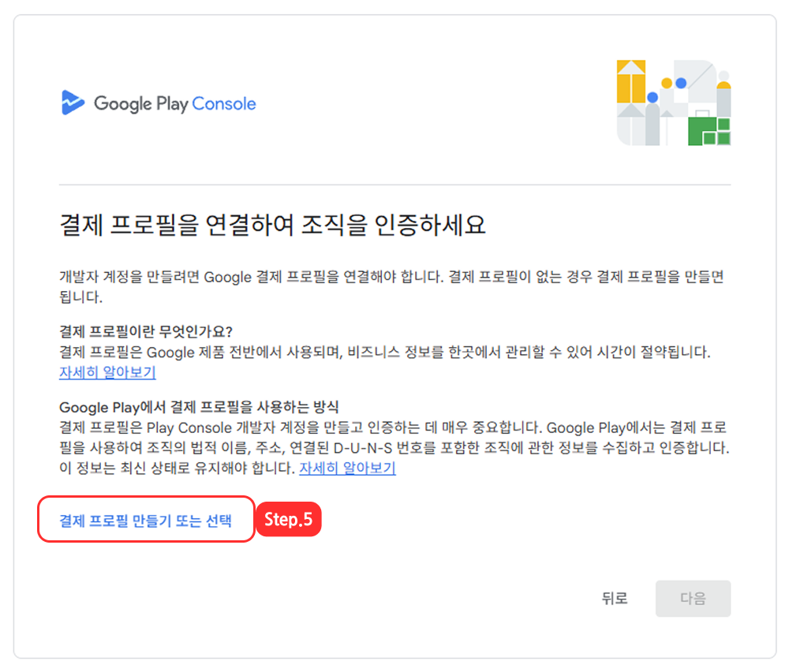
Task: Click the heading 결제 프로필을 연결하여 조직을 인증하세요
Action: pyautogui.click(x=272, y=224)
